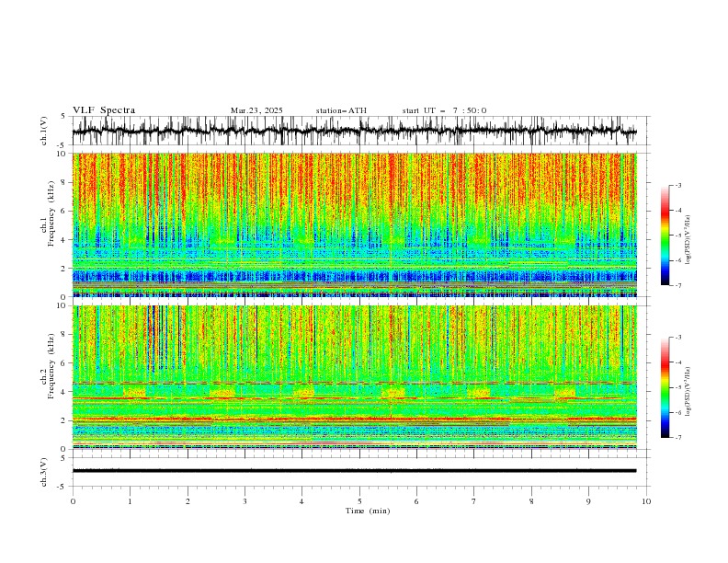728x563 pixels.
Task: Click the date text "Mar.23, 2025"
Action: (x=256, y=110)
